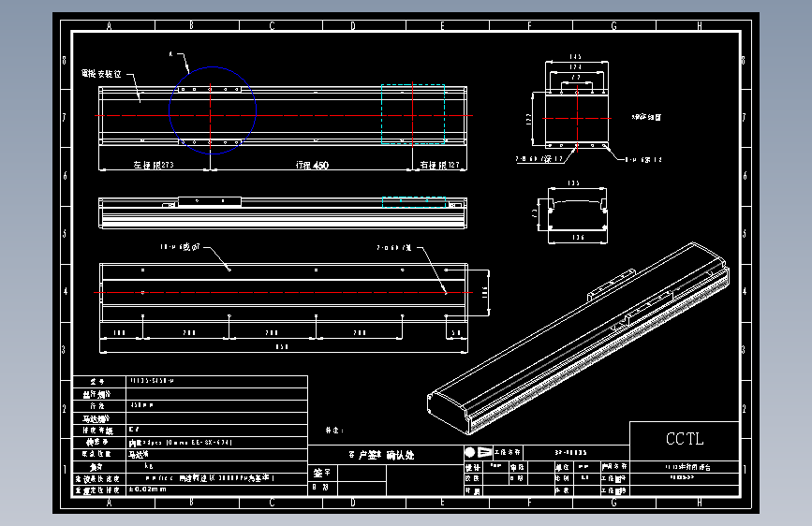This screenshot has width=812, height=526.
Task: Click the projection symbol in the title block
Action: point(478,452)
